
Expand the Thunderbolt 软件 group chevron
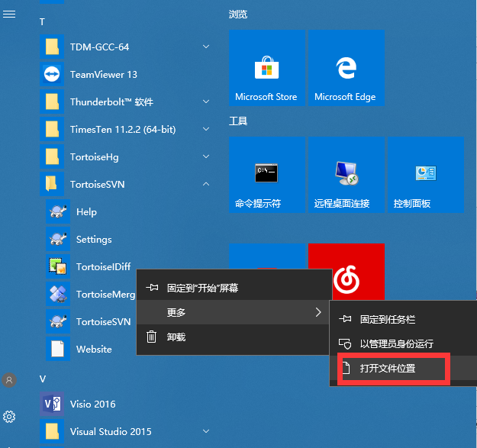(x=206, y=102)
